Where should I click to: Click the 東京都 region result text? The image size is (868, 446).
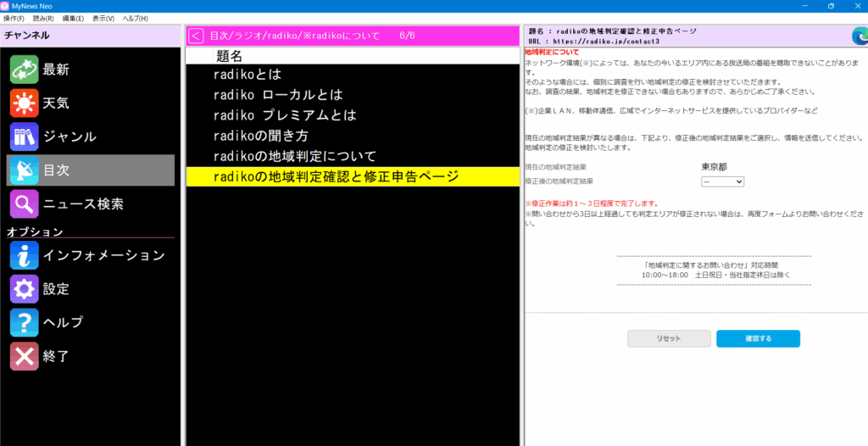(714, 167)
